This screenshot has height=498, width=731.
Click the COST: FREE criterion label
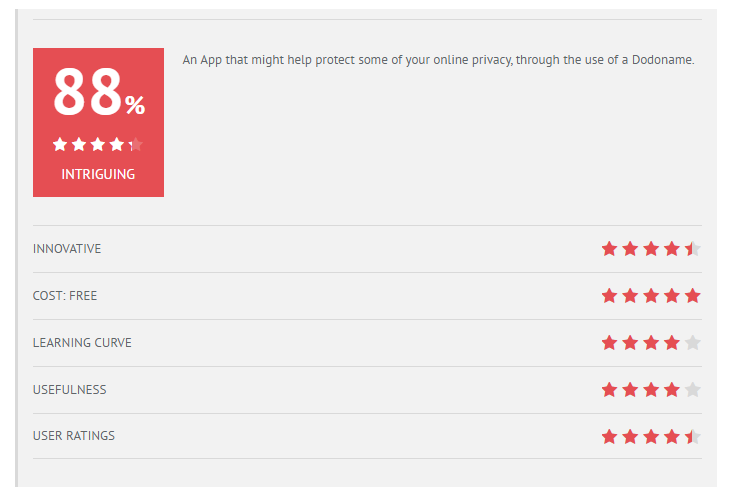click(x=65, y=296)
